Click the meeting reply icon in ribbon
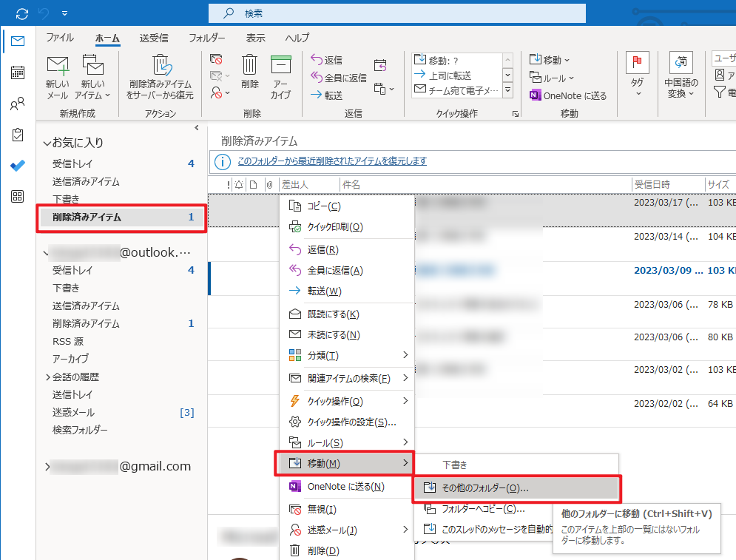The height and width of the screenshot is (560, 736). pyautogui.click(x=380, y=65)
